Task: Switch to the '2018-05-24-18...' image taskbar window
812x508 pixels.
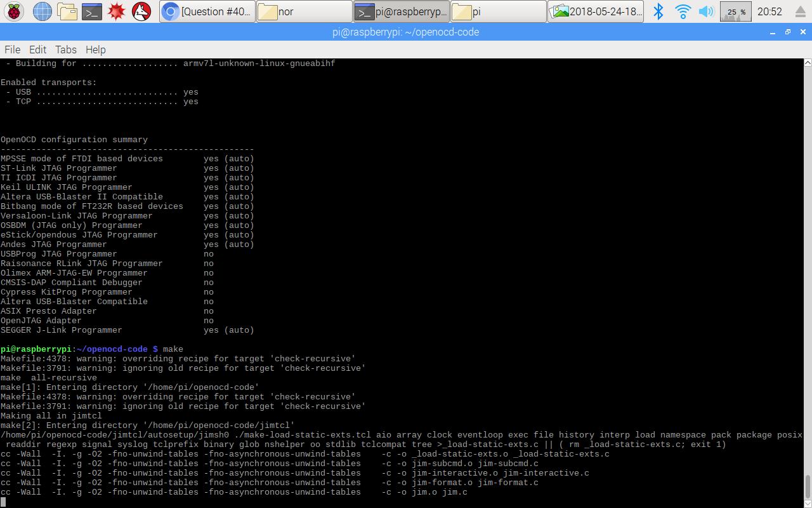Action: coord(596,11)
